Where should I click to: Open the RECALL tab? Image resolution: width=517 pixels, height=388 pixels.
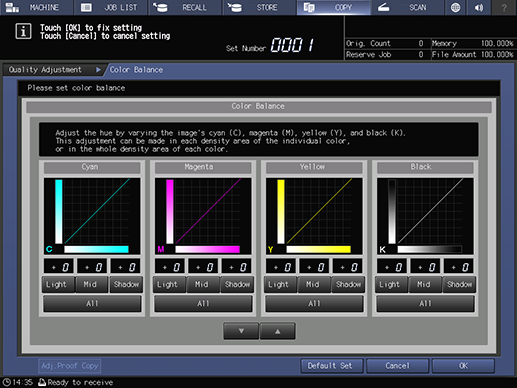pyautogui.click(x=185, y=7)
